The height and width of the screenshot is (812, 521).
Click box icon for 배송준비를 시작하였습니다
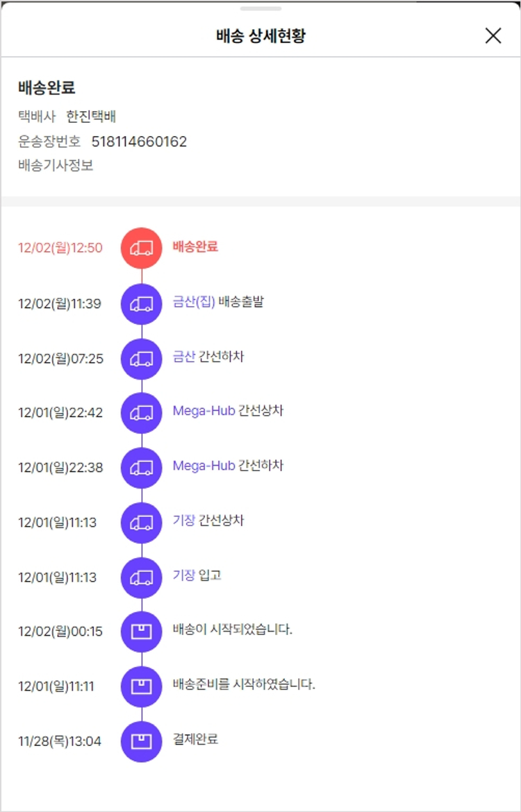click(x=142, y=686)
